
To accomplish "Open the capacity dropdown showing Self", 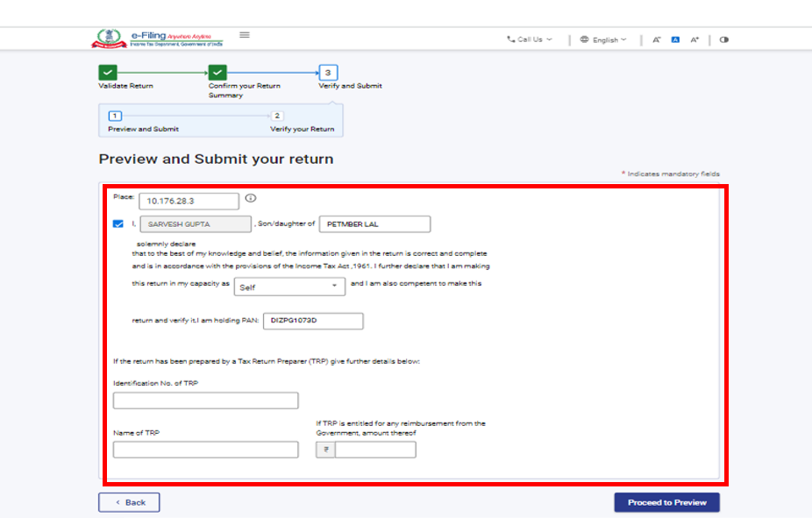I will click(x=289, y=287).
